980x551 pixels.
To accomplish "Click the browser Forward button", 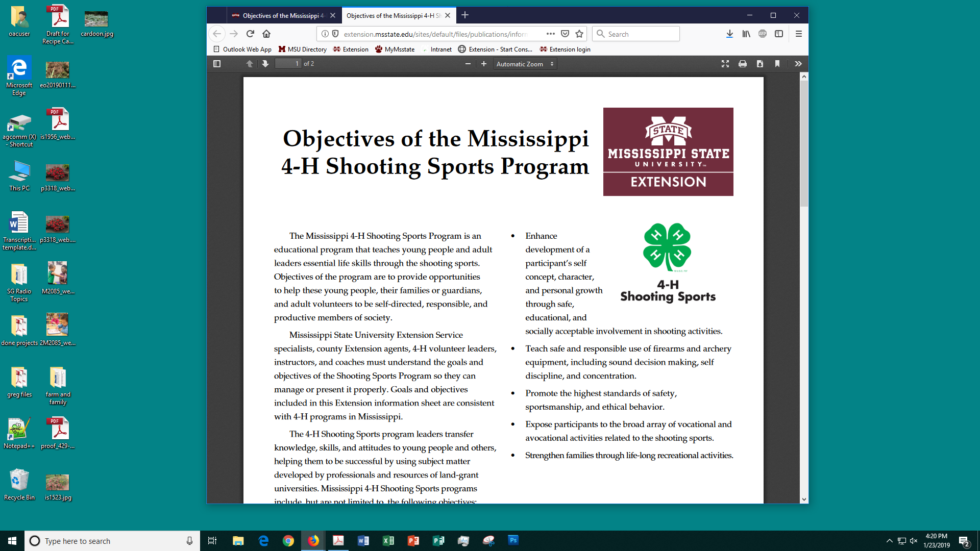I will click(234, 34).
